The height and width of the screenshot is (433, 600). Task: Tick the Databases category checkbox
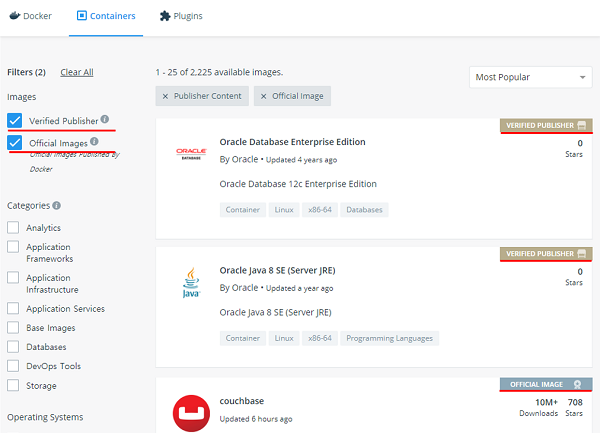click(13, 347)
